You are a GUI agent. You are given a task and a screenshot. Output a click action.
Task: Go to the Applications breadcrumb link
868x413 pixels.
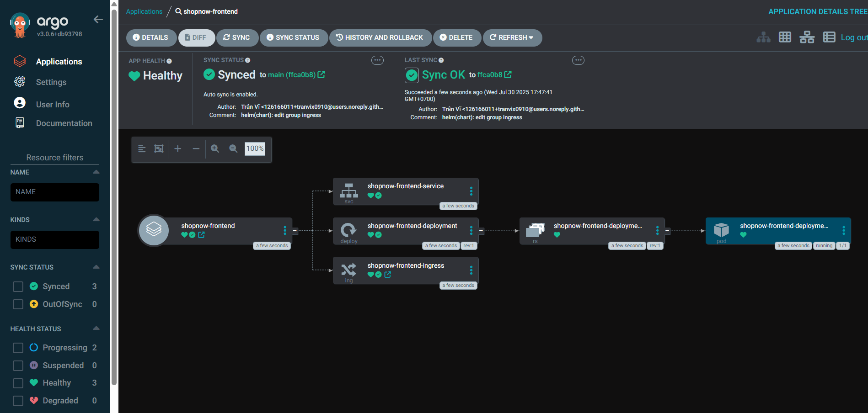coord(144,11)
